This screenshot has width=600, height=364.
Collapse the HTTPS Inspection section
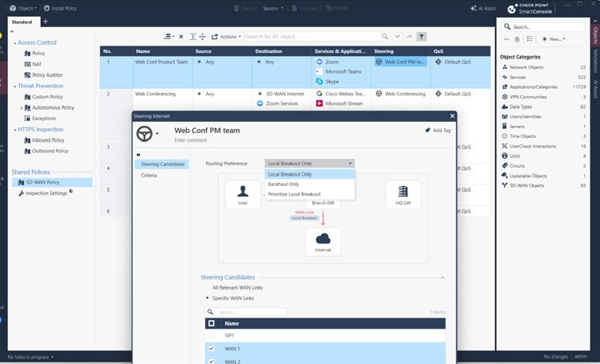(x=15, y=130)
